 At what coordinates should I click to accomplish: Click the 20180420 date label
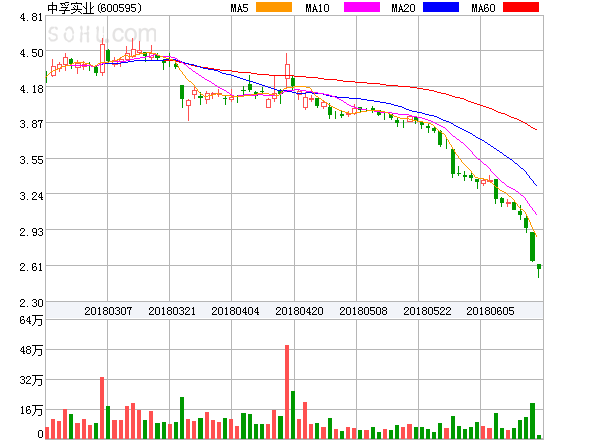point(299,311)
